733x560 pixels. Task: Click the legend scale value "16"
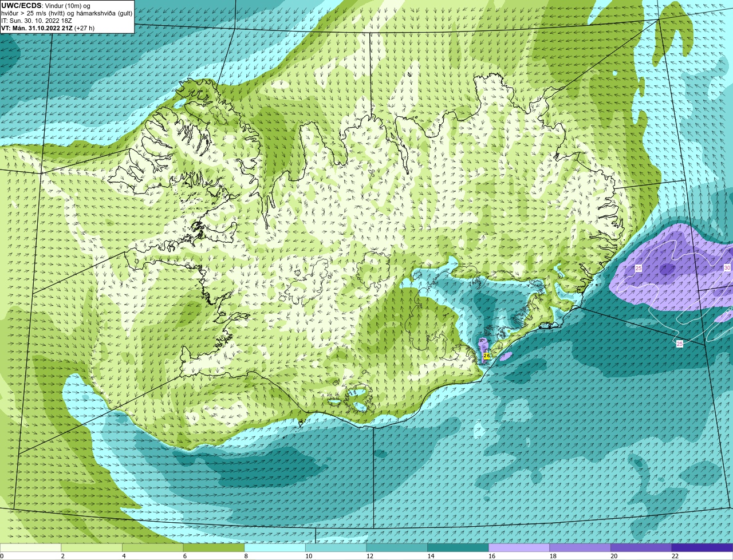(x=492, y=556)
